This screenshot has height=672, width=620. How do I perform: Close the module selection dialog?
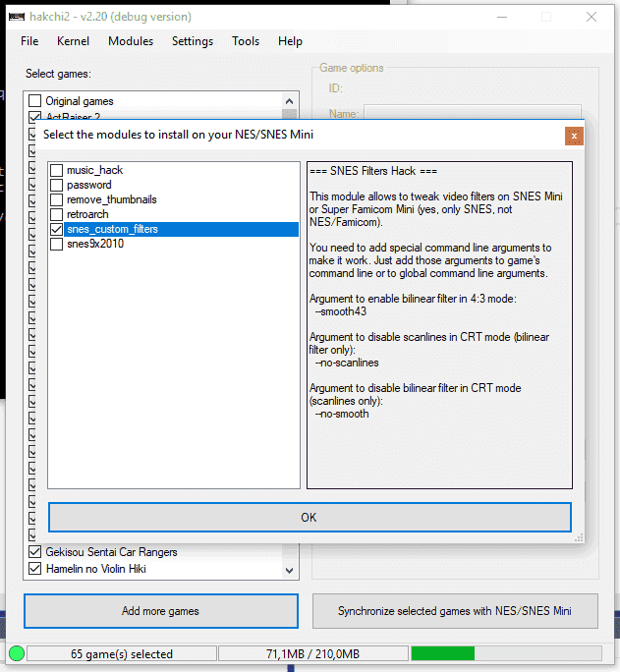[574, 137]
